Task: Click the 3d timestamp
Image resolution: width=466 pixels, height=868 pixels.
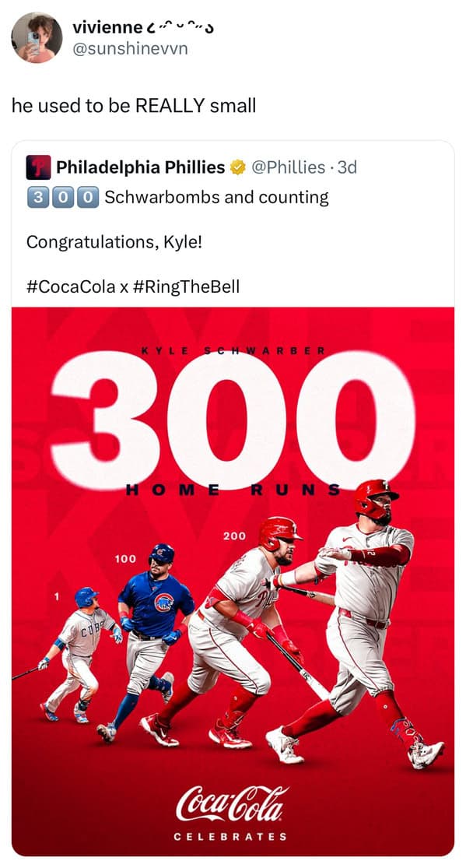Action: click(x=347, y=167)
